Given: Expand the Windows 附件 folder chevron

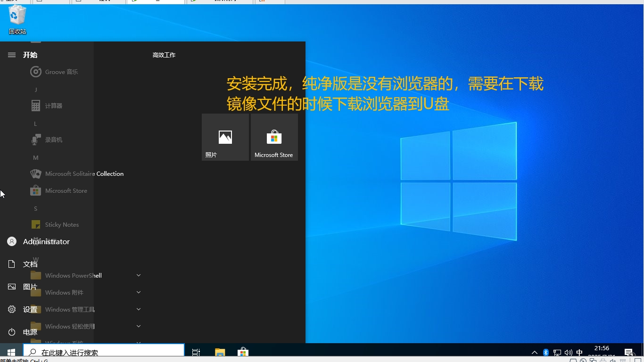Looking at the screenshot, I should point(139,292).
